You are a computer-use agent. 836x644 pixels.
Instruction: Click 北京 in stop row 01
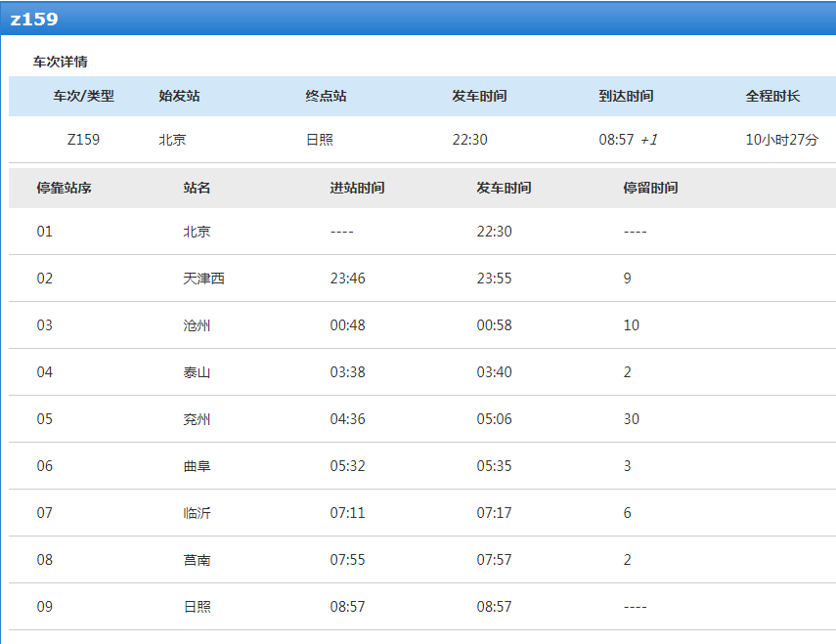tap(197, 232)
